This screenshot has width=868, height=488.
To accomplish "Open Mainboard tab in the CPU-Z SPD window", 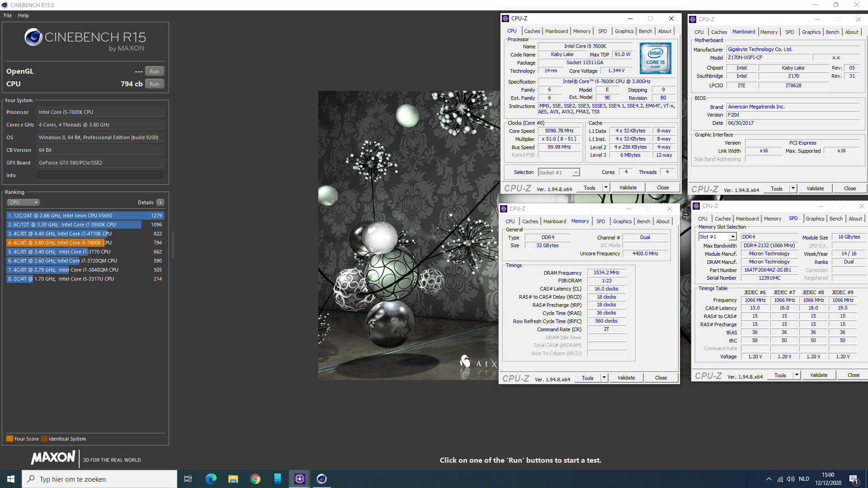I will click(747, 219).
